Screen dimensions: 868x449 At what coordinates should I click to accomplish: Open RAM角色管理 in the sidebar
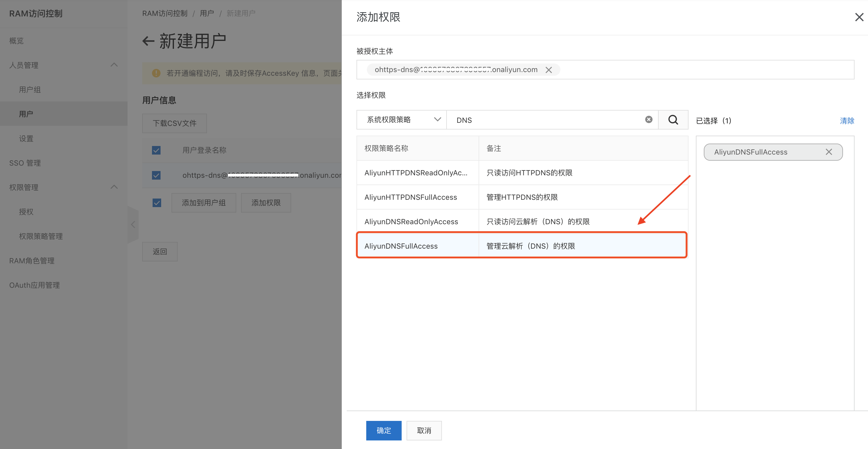tap(32, 261)
